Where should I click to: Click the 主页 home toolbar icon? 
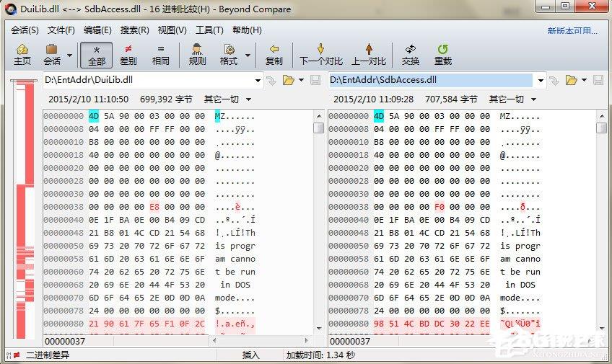pos(22,55)
